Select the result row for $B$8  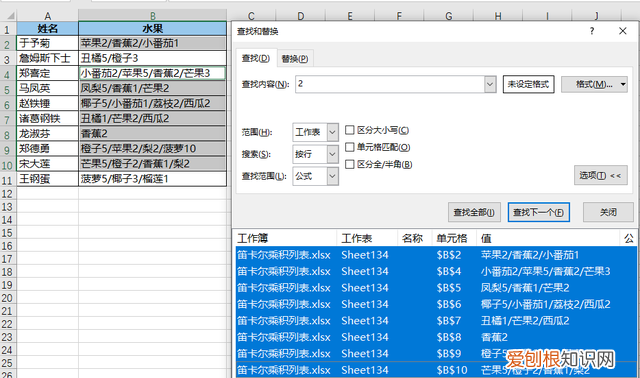tap(436, 337)
